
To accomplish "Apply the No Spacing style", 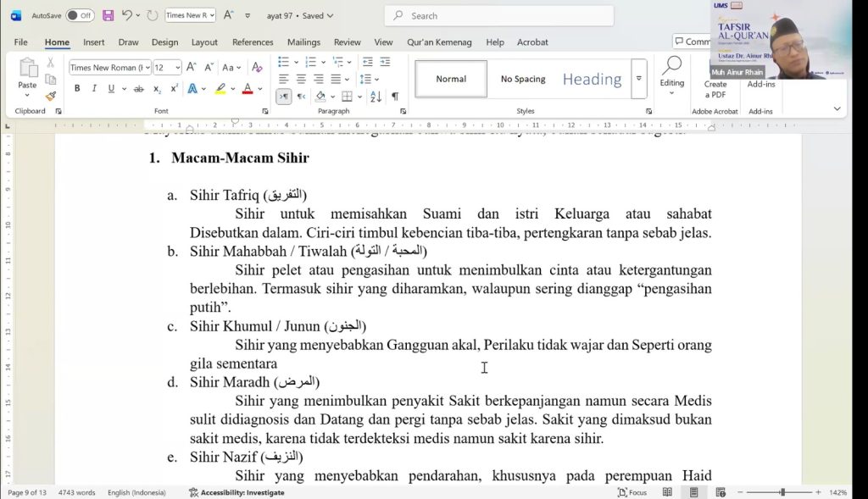I will click(523, 79).
